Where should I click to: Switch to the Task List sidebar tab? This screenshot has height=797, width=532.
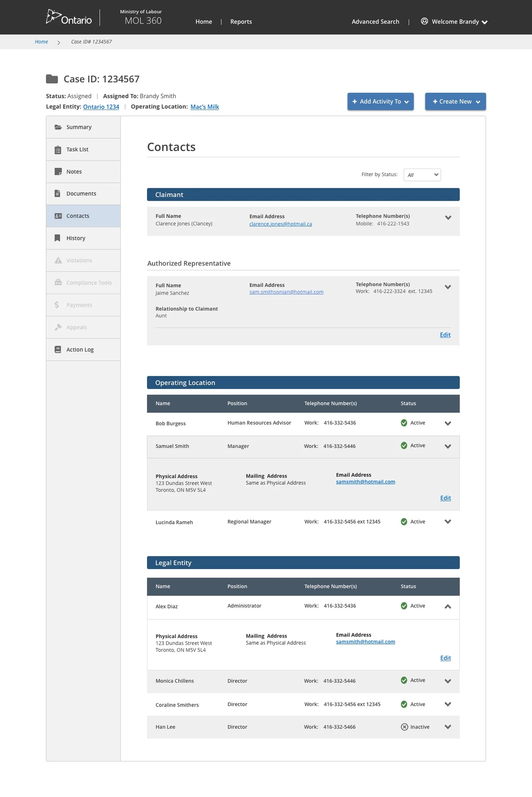click(x=83, y=149)
